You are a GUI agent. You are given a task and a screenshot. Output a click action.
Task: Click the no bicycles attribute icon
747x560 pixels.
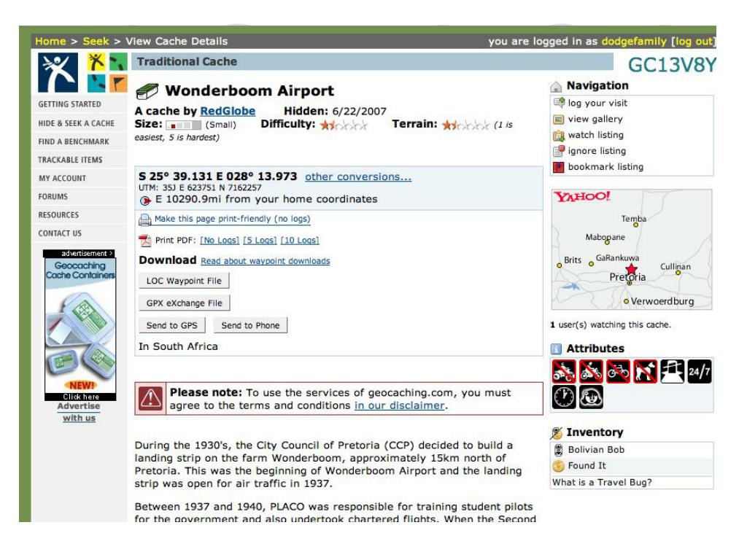point(618,371)
